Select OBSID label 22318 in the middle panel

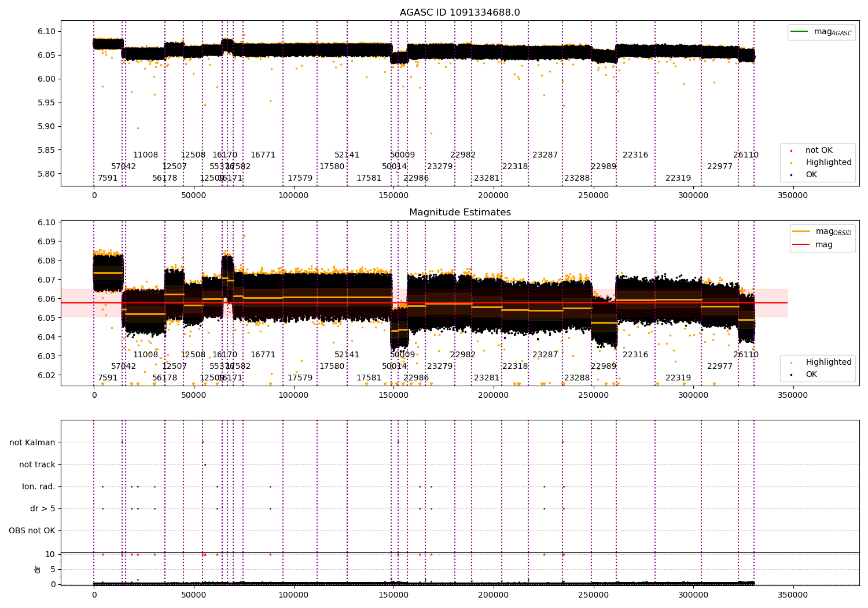coord(515,367)
